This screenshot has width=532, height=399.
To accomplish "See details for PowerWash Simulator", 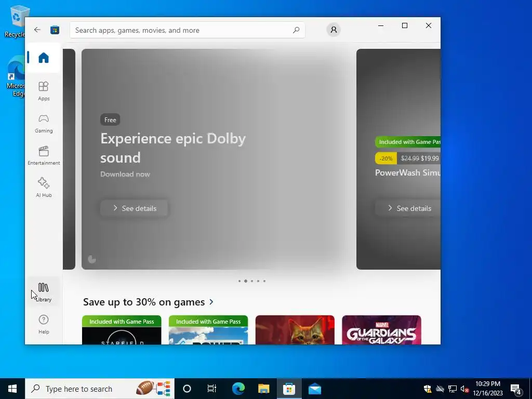I will [408, 208].
